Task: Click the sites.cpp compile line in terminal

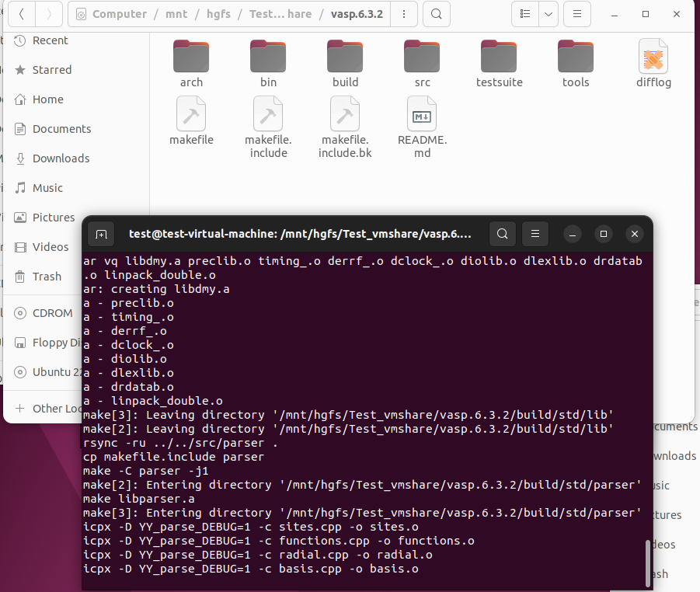Action: [251, 528]
